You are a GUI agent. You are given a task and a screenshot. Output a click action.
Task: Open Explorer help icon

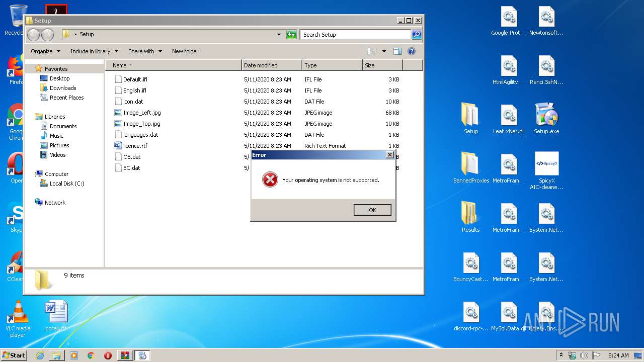412,51
